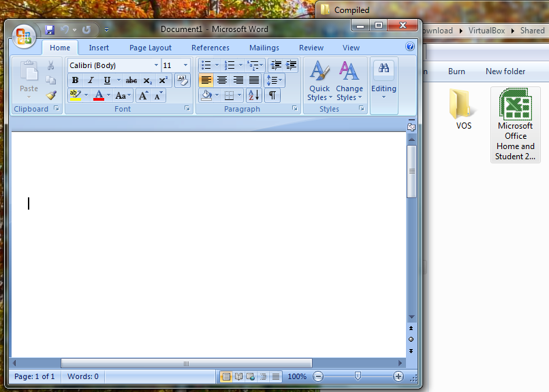
Task: Open the multilevel list dropdown
Action: (x=255, y=65)
